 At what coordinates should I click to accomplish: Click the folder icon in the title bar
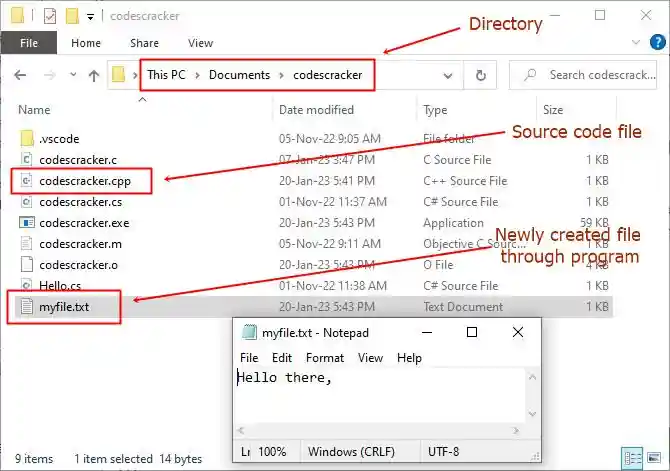coord(18,15)
